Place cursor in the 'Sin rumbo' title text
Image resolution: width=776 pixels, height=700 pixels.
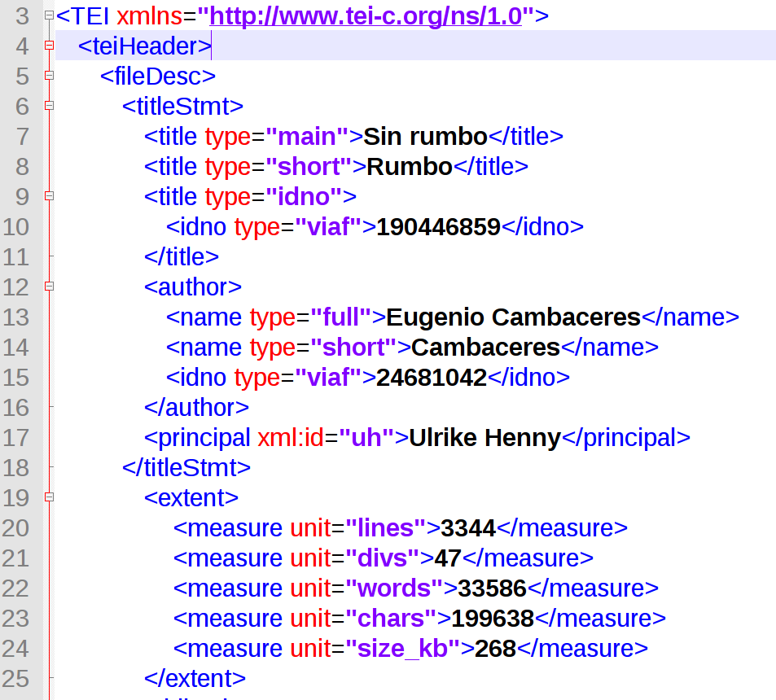click(x=425, y=136)
